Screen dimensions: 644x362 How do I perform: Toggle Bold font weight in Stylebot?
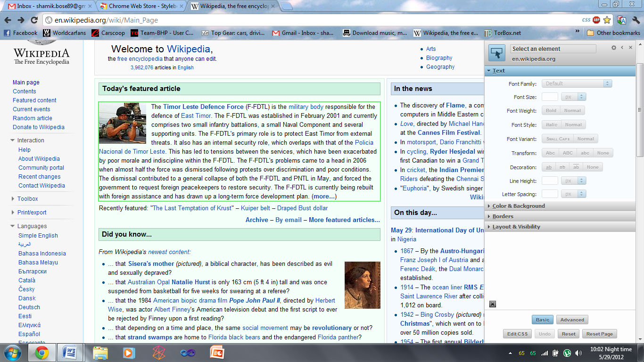[551, 111]
